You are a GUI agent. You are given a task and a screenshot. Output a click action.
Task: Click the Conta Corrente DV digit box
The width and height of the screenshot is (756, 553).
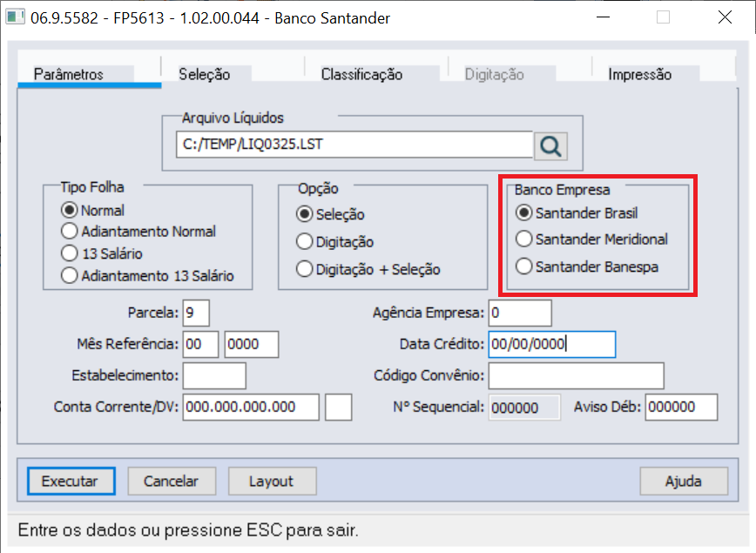point(339,407)
